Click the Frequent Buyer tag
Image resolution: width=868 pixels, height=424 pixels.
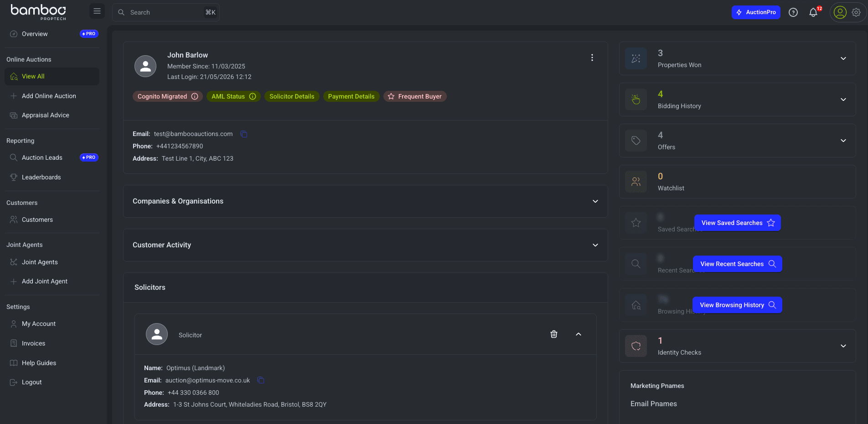pyautogui.click(x=415, y=96)
